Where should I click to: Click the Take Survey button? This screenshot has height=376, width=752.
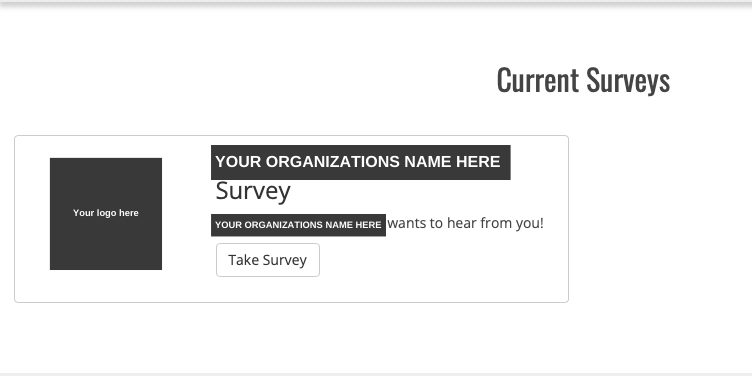pyautogui.click(x=268, y=260)
